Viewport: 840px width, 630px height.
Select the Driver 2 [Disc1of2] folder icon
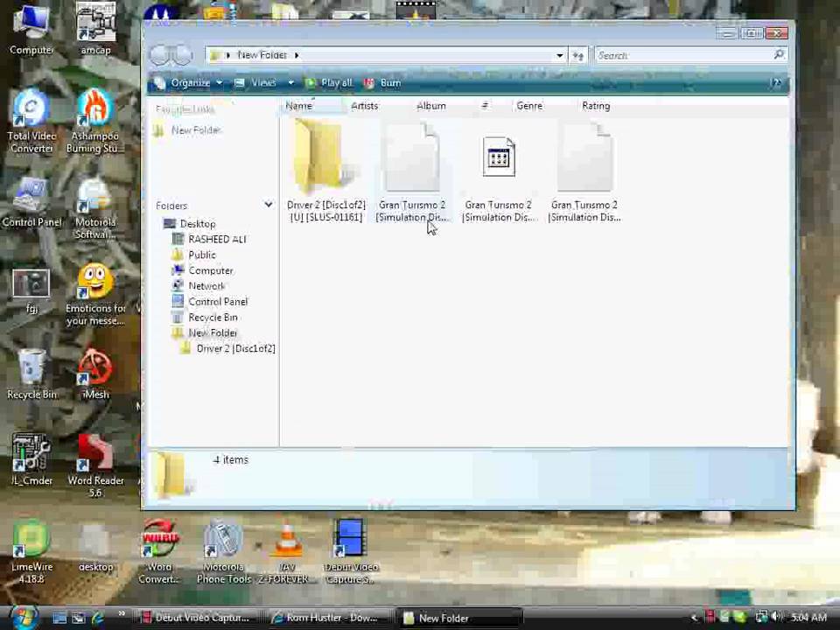tap(325, 171)
